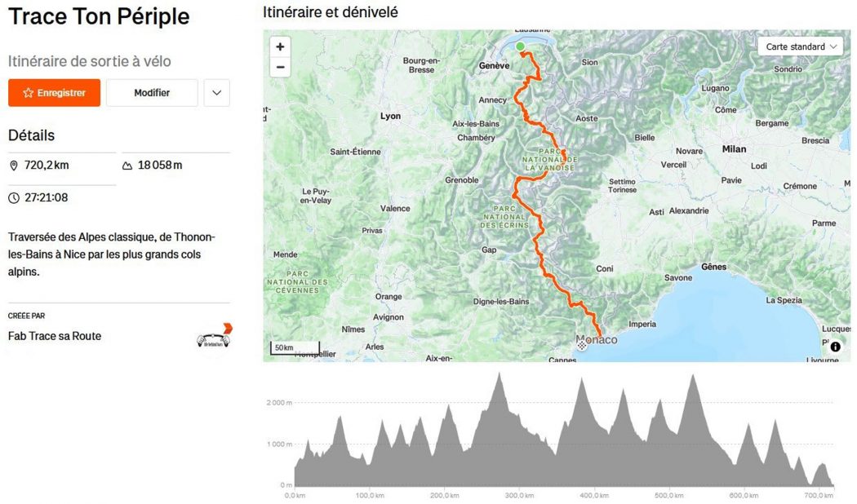Click the map info icon

click(x=835, y=347)
